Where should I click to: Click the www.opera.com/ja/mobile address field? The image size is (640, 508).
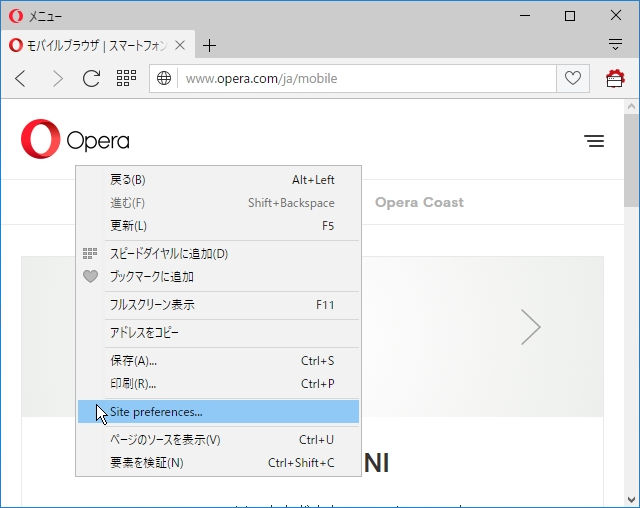tap(367, 78)
